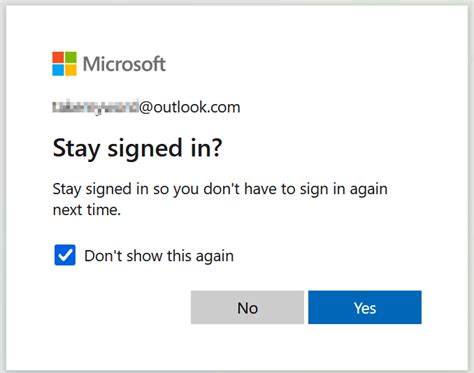The width and height of the screenshot is (474, 373).
Task: Click the "next time." text line
Action: 87,210
